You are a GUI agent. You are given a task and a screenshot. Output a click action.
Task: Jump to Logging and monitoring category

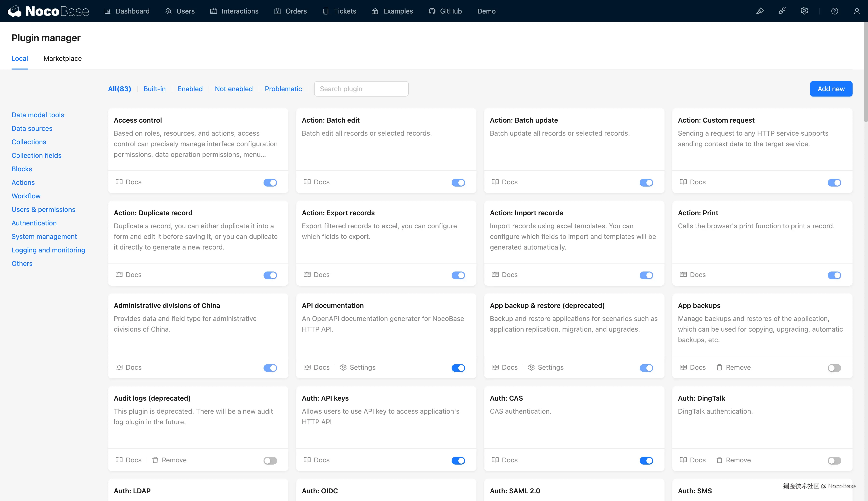click(48, 250)
